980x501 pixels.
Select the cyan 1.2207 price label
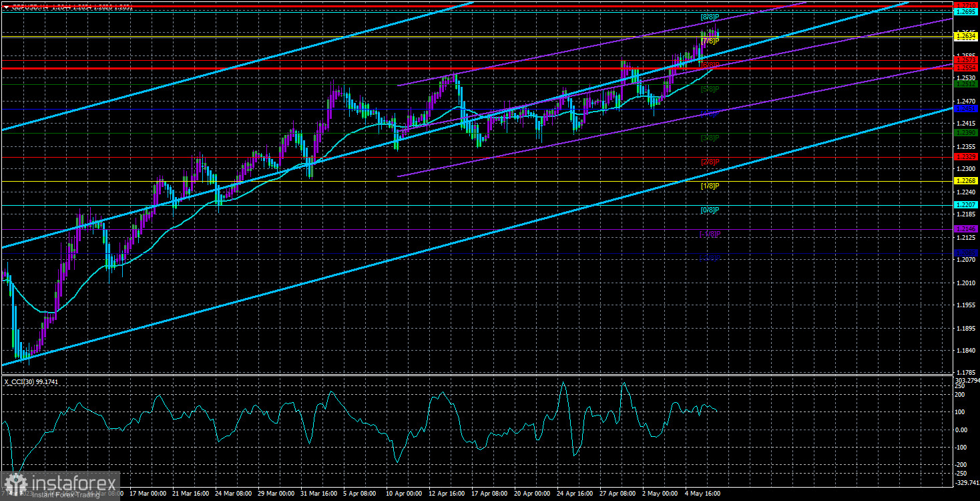(x=965, y=204)
